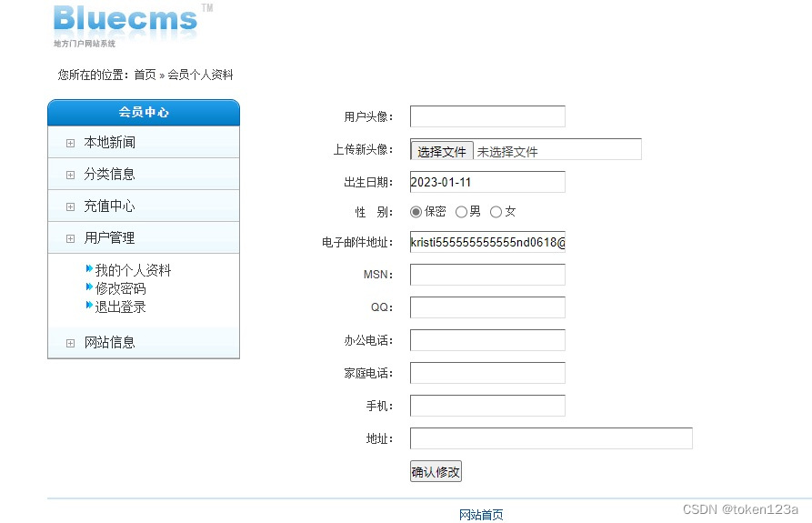The image size is (812, 523).
Task: Collapse the 用户管理 plus icon
Action: [70, 238]
